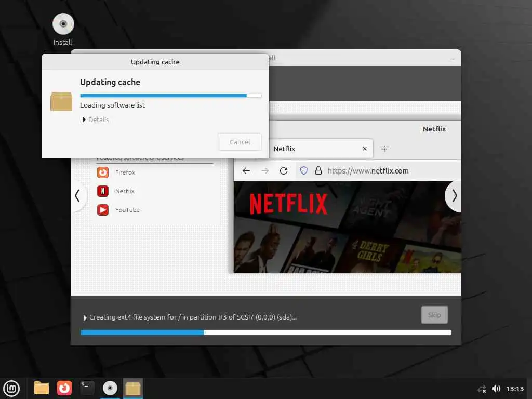Expand the Details section in Updating cache dialog
The height and width of the screenshot is (399, 532).
(x=96, y=120)
